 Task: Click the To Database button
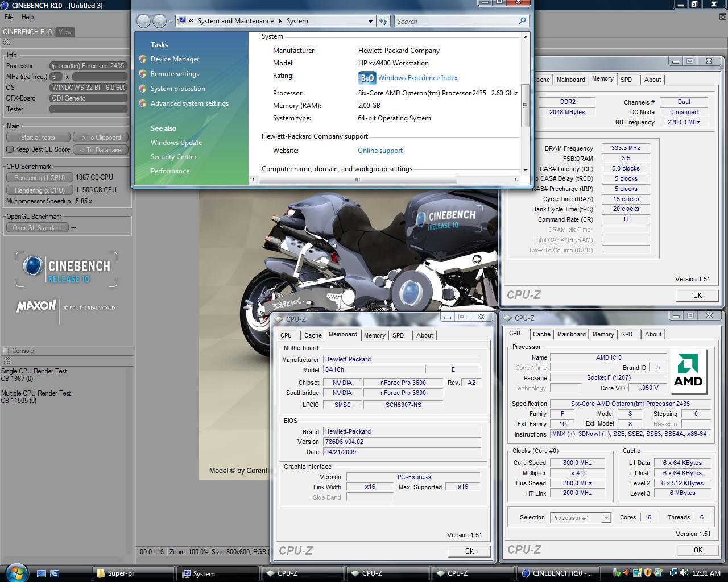100,149
